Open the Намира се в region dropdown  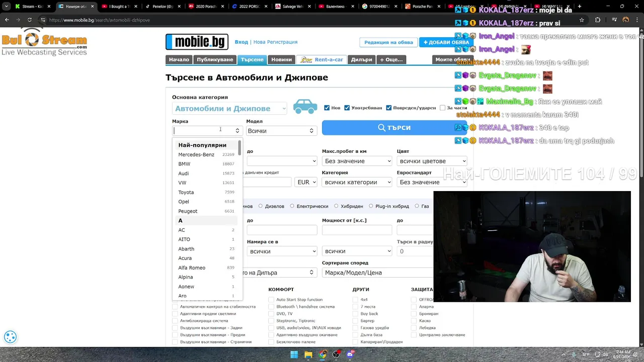pos(282,251)
